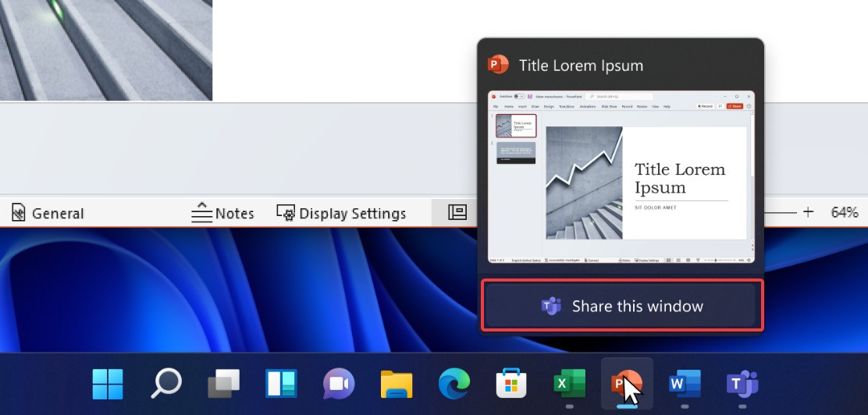868x415 pixels.
Task: Open Display Settings in status bar
Action: click(x=341, y=213)
